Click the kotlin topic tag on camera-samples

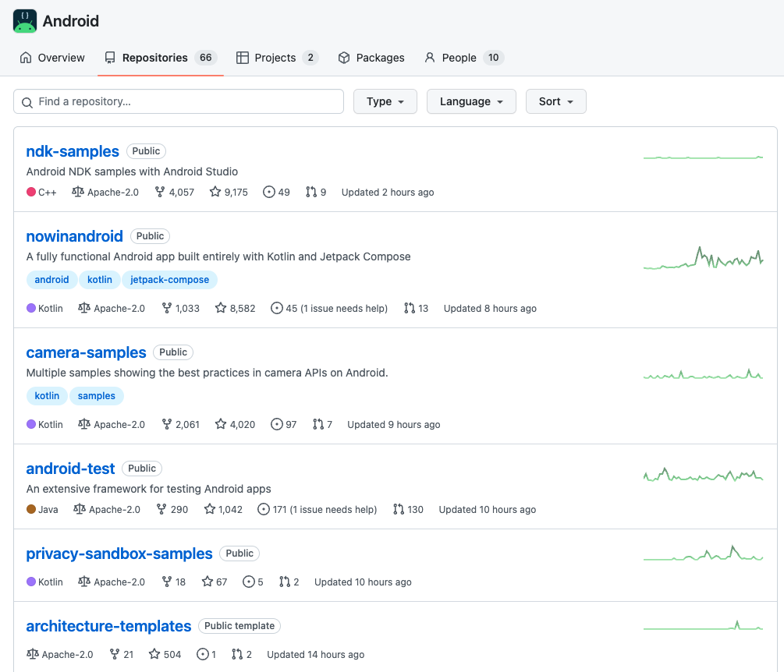click(x=47, y=396)
